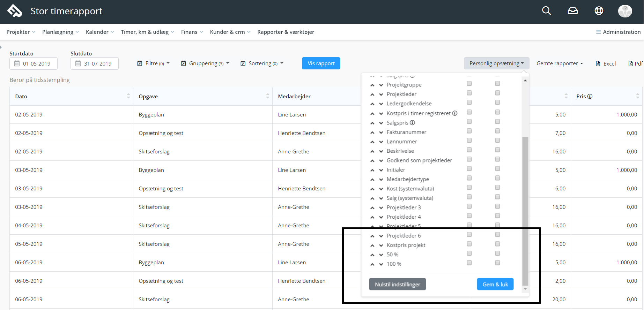644x310 pixels.
Task: Tick first checkbox for Ledergodkendelse
Action: (469, 103)
